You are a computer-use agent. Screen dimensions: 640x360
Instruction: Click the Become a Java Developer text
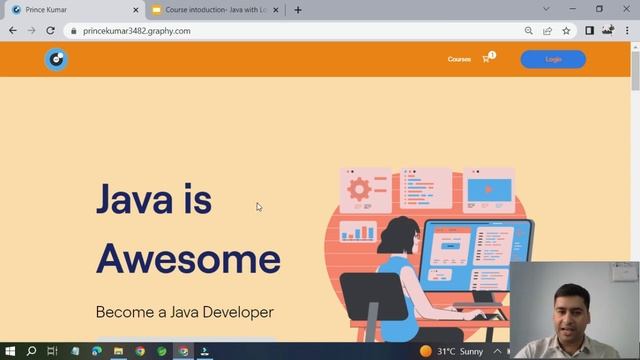[184, 312]
